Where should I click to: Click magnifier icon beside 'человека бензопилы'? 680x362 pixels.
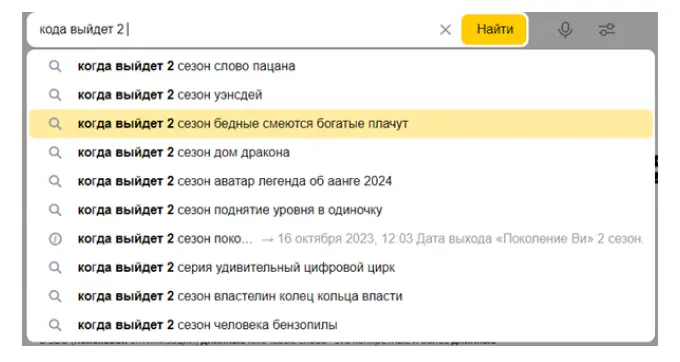point(55,325)
